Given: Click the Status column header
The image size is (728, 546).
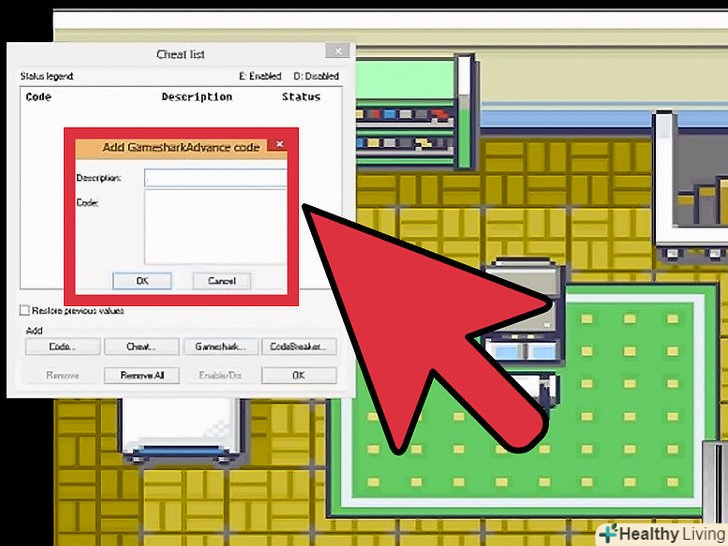Looking at the screenshot, I should 301,97.
